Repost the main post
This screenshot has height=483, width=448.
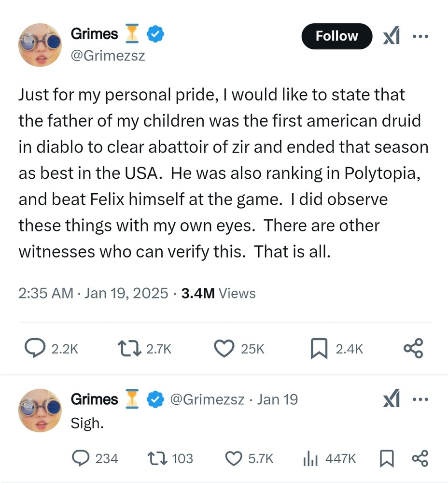click(127, 349)
